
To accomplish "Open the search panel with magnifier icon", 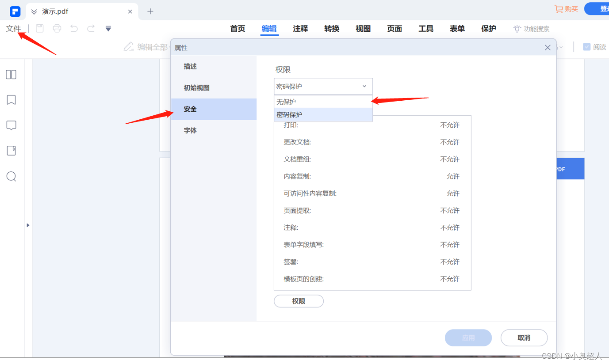I will 11,176.
